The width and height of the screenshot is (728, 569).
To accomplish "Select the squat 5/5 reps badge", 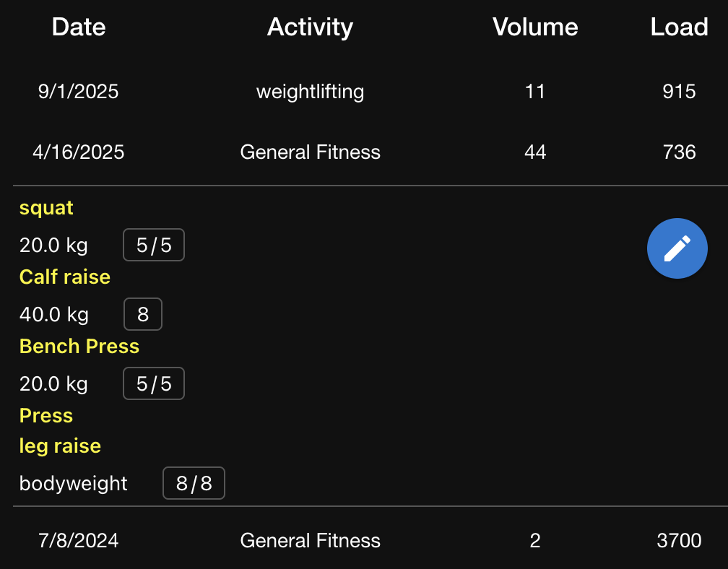I will tap(154, 246).
